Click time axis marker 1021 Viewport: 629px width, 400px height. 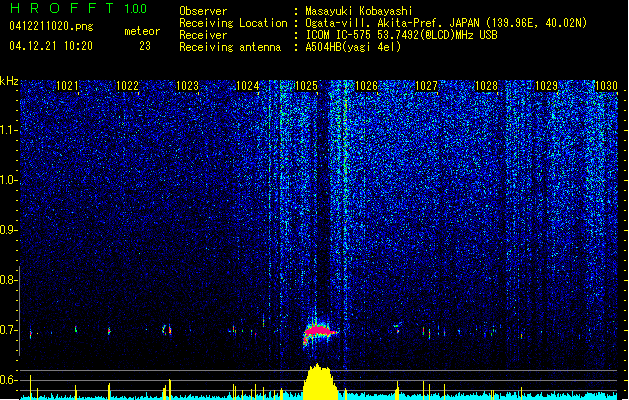click(x=67, y=86)
